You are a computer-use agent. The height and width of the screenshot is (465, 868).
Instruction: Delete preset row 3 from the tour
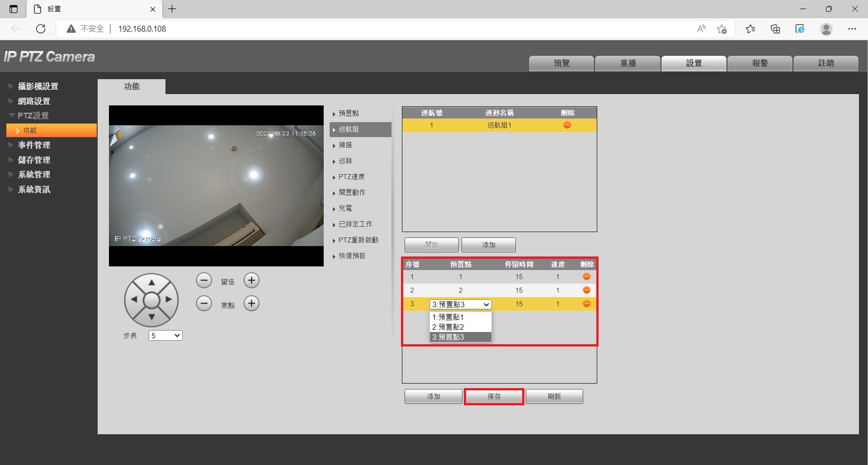pos(586,304)
